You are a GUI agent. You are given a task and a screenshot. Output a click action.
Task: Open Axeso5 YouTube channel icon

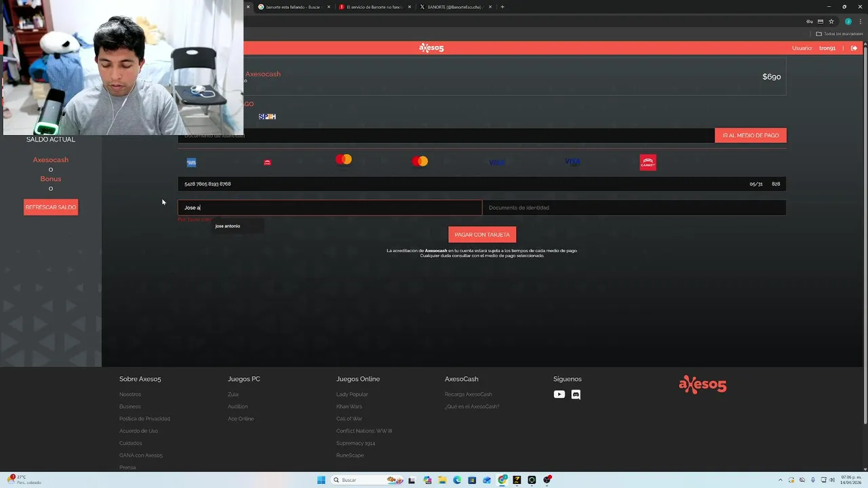click(x=559, y=394)
